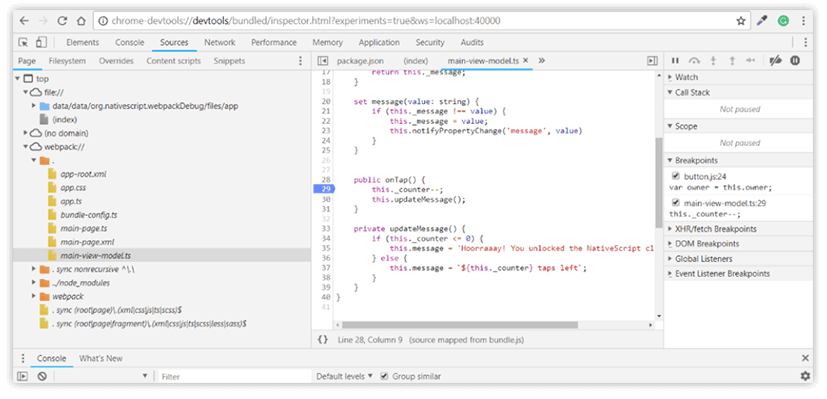Switch to the Performance tab
The image size is (827, 399).
[274, 43]
